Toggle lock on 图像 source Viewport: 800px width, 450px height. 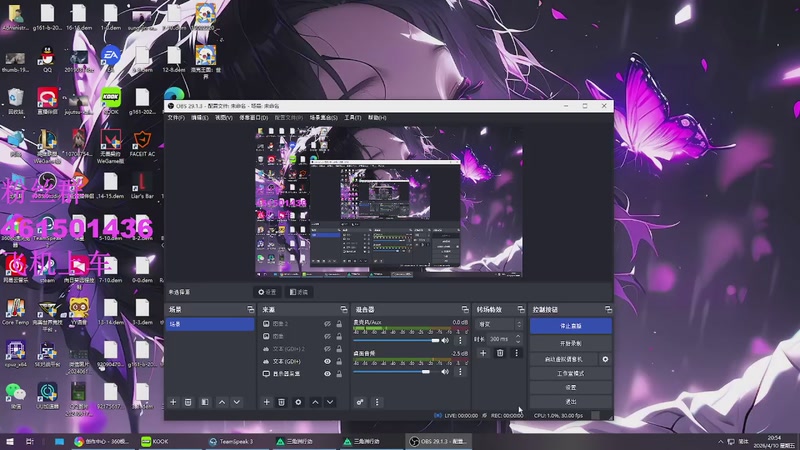coord(339,336)
